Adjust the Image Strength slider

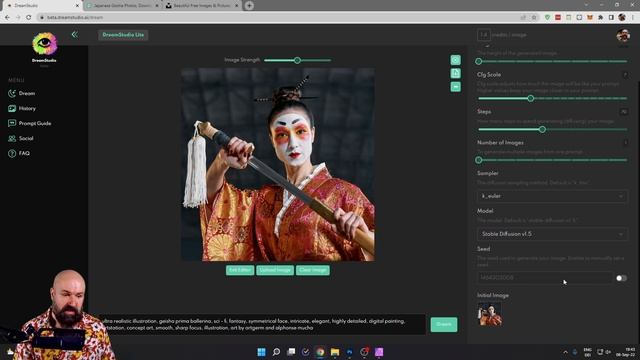click(x=298, y=60)
